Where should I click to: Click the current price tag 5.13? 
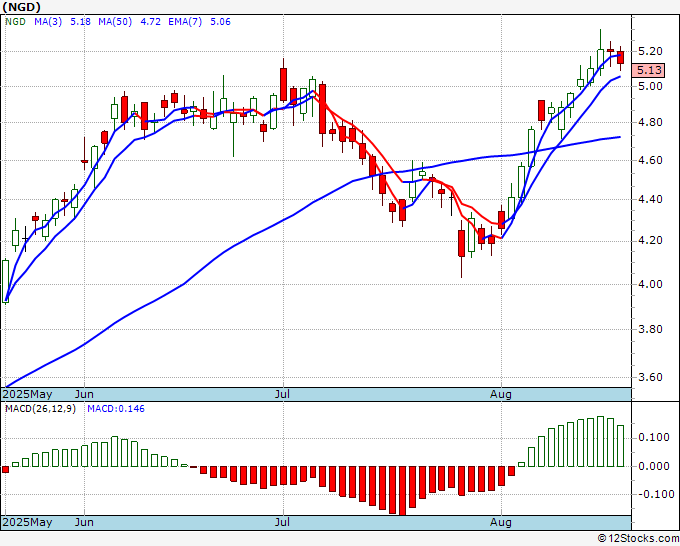[648, 70]
